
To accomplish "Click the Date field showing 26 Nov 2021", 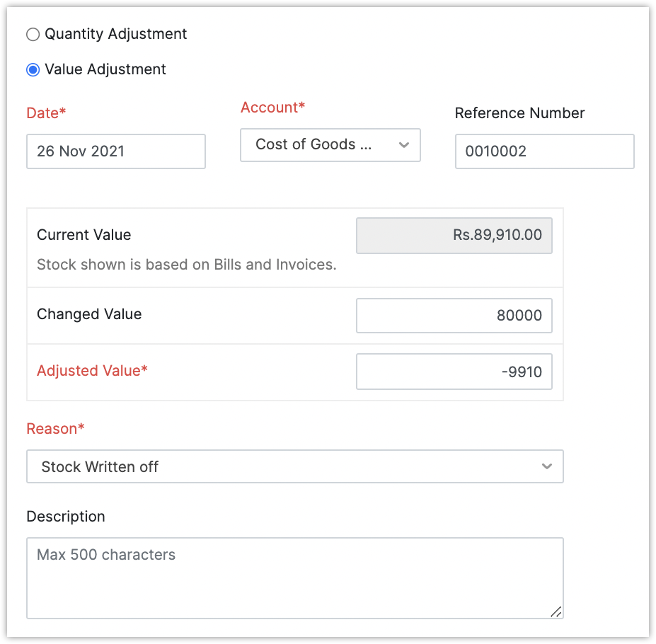I will (116, 151).
